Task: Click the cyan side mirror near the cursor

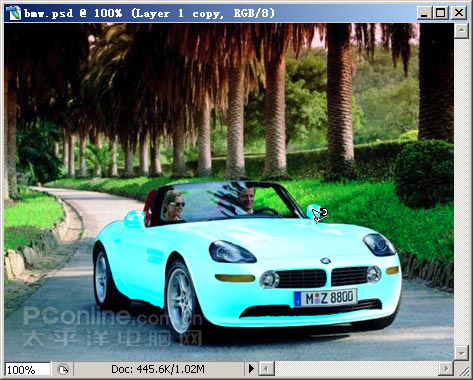Action: point(312,212)
